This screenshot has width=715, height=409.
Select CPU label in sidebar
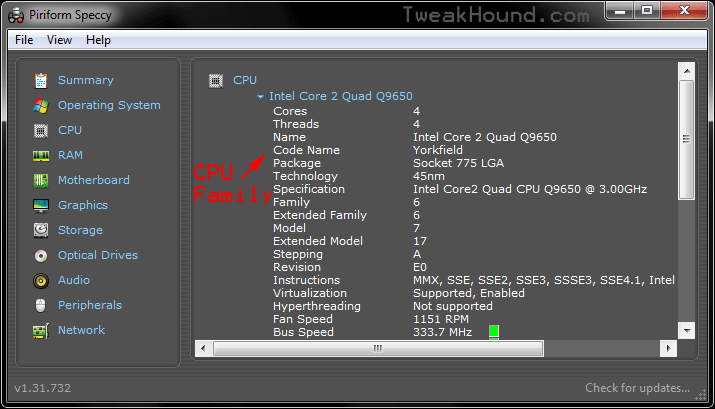[70, 130]
